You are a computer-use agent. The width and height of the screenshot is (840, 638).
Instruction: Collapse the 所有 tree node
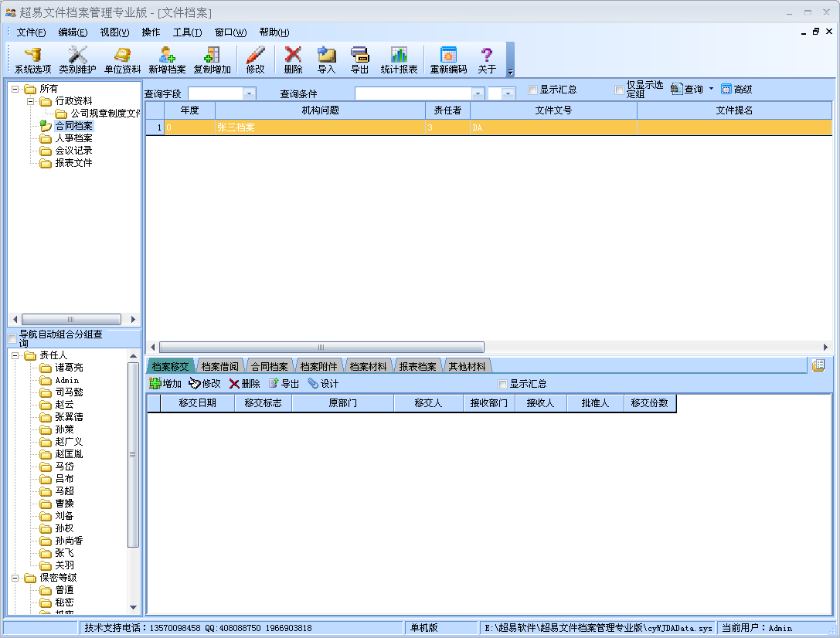coord(15,89)
